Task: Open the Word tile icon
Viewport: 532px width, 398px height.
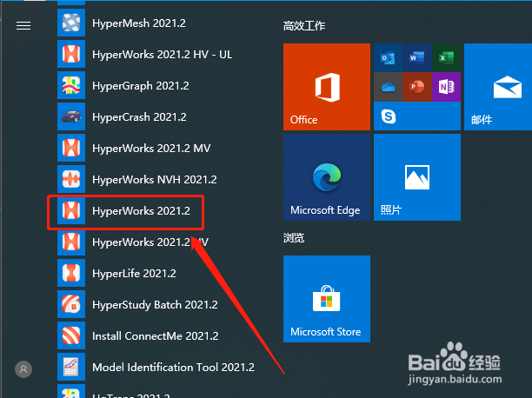Action: (x=417, y=57)
